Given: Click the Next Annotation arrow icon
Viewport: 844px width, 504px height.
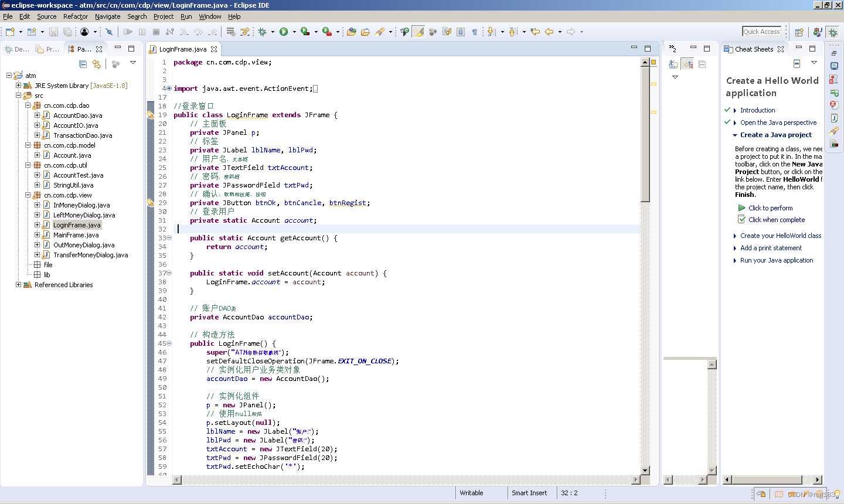Looking at the screenshot, I should tap(491, 32).
